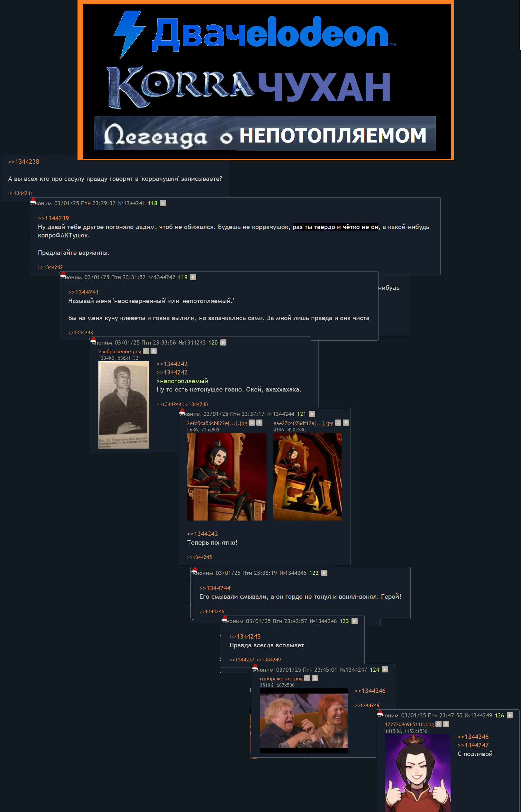Viewport: 521px width, 812px height.
Task: Download the 2efd5ca56cb822e jpg file
Action: [x=260, y=423]
